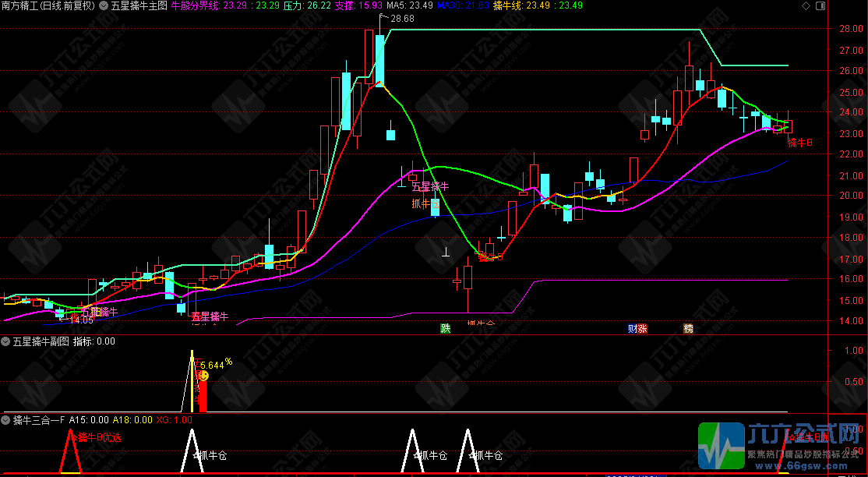Click the 28.68 high price annotation

[x=402, y=19]
